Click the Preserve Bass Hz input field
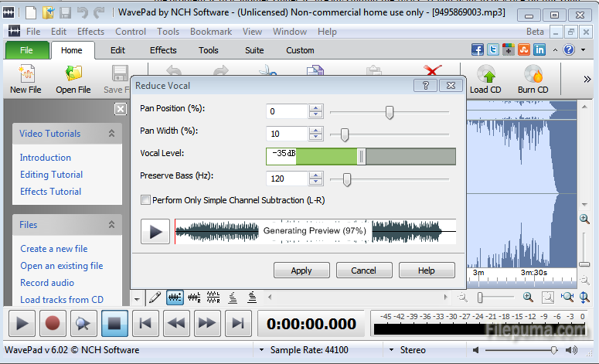Screen dimensions: 599x364 click(287, 179)
